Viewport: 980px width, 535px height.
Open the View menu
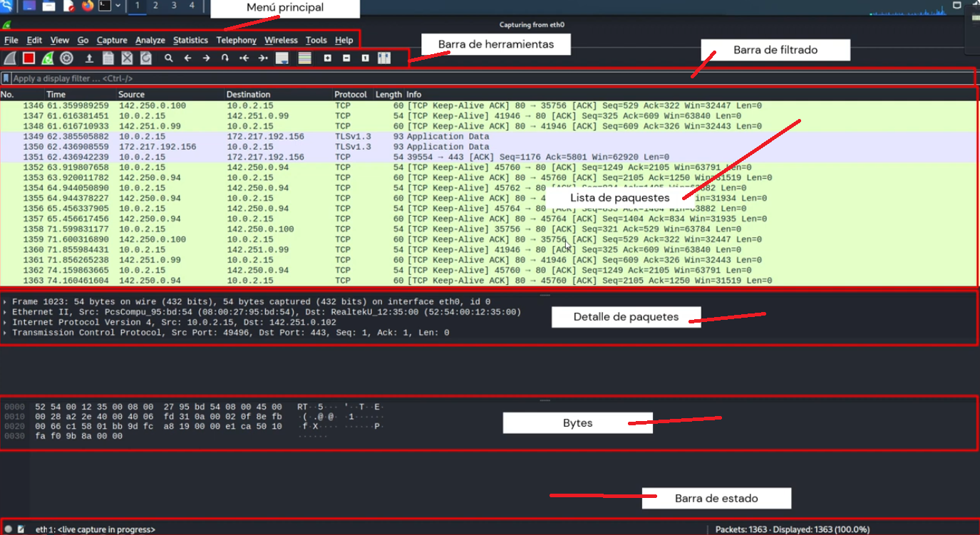click(60, 41)
